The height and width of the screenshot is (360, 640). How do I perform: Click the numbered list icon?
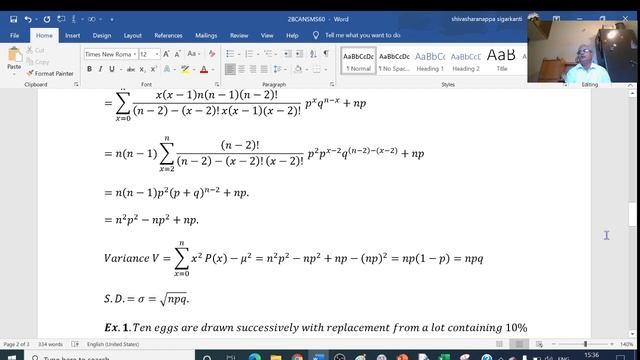pos(249,54)
